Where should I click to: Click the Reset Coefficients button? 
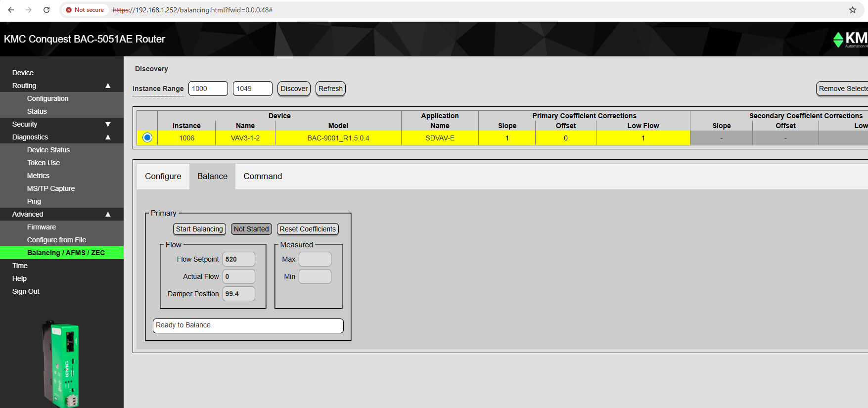pos(308,229)
